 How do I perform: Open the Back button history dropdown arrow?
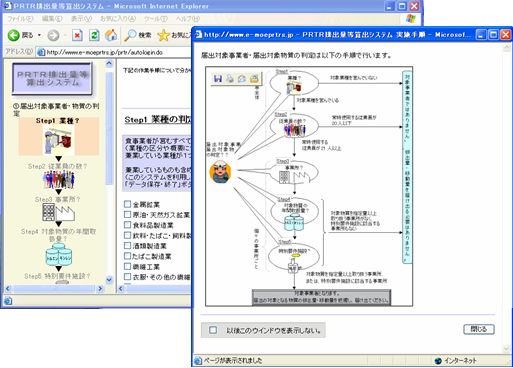39,35
